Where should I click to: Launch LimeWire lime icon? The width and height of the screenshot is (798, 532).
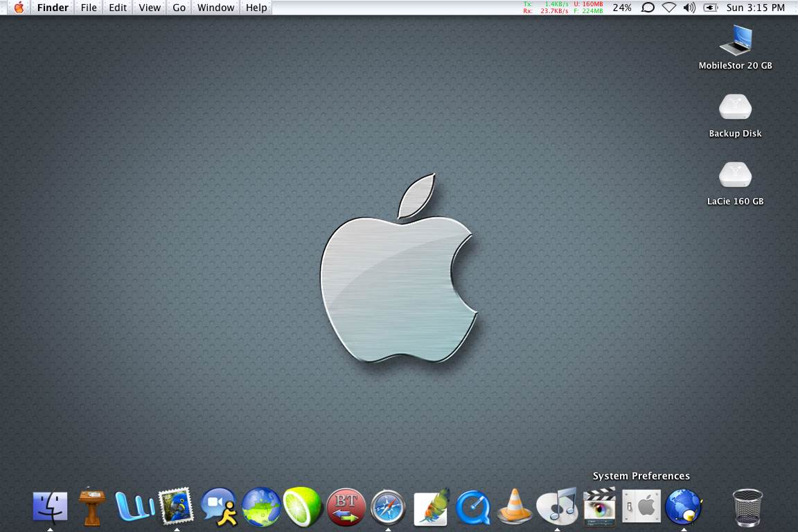click(x=303, y=506)
